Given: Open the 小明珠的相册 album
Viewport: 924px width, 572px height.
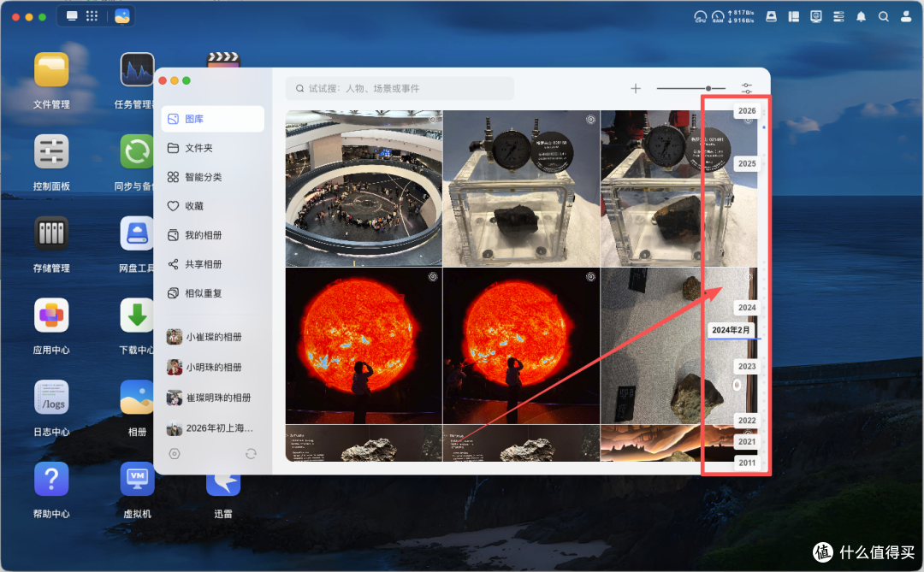Looking at the screenshot, I should click(212, 367).
